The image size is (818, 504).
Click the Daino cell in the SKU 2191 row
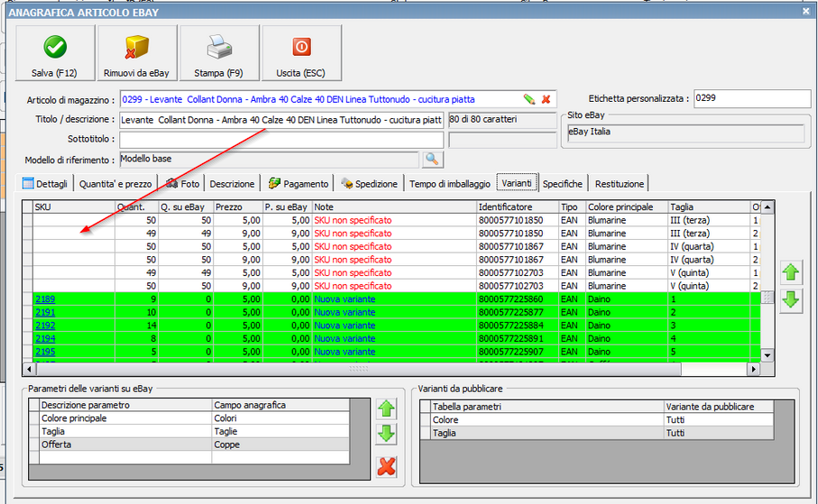(627, 312)
